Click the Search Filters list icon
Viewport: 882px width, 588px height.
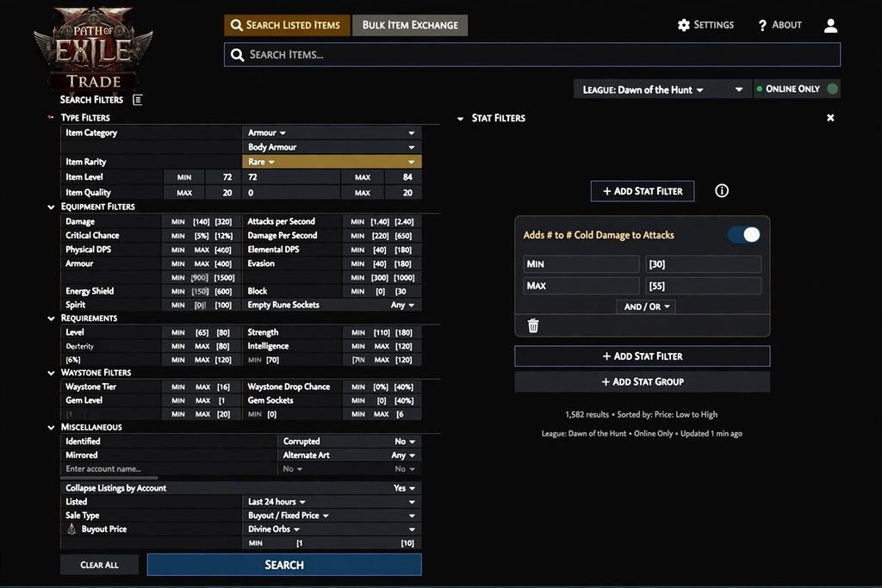tap(137, 100)
